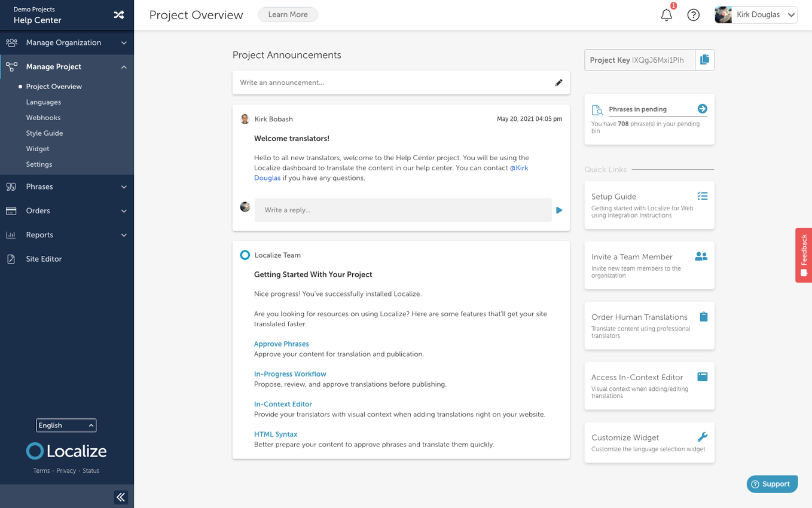
Task: Click the pencil icon in the announcement box
Action: (x=558, y=82)
